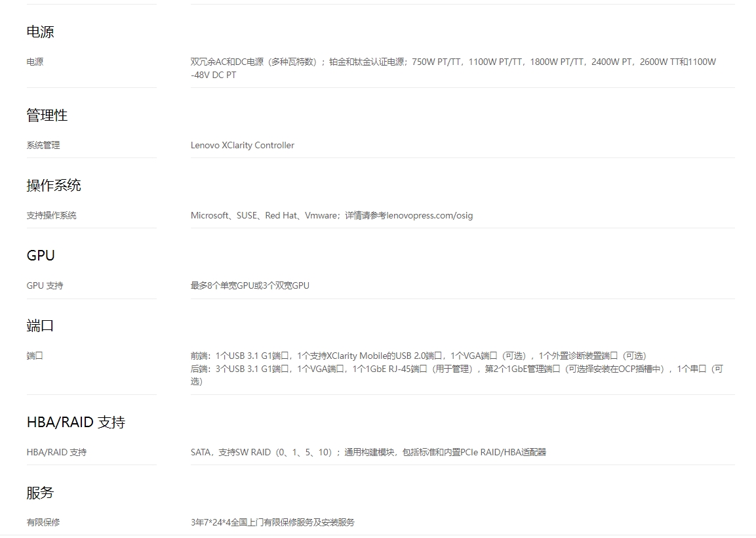Click the 后端 USB ports description line
Viewport: 756px width, 538px height.
456,375
